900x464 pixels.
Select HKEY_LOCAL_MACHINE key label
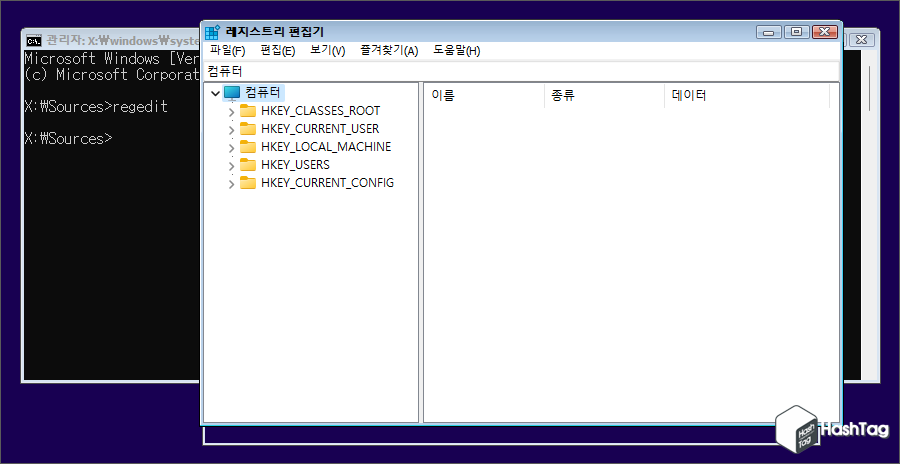325,147
